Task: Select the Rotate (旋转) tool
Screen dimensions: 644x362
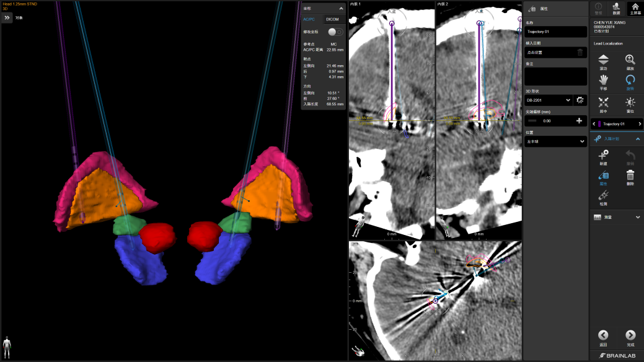Action: click(x=630, y=82)
